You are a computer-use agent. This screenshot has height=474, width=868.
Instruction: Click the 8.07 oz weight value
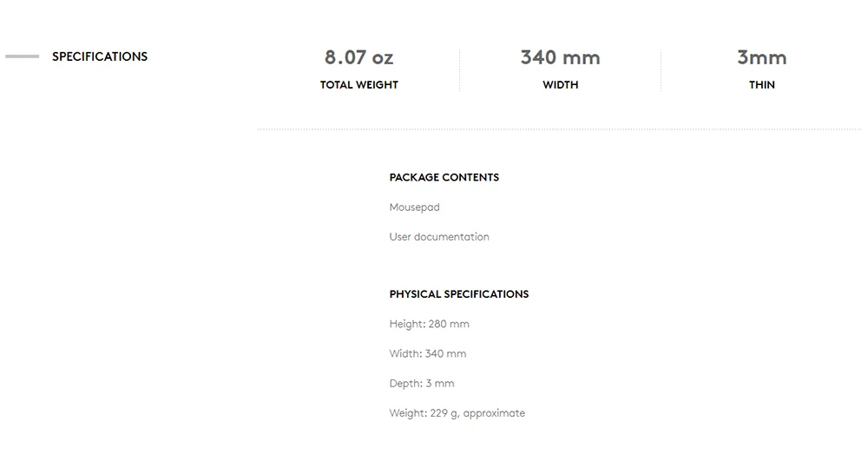pos(358,57)
